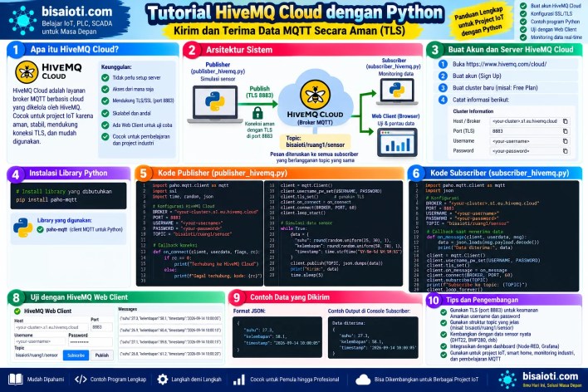The width and height of the screenshot is (588, 392).
Task: Click the checkmark beside 'Monitoring data real-time'
Action: [x=523, y=37]
